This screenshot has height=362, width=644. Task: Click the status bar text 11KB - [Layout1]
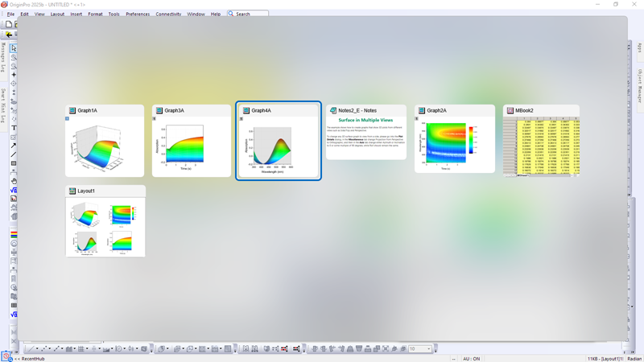click(x=605, y=359)
